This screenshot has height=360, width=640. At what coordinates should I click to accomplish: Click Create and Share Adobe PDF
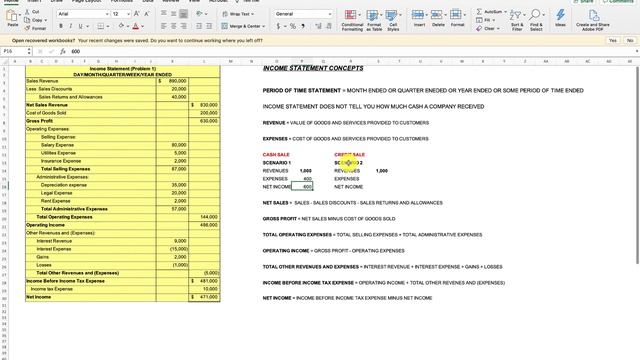point(593,20)
